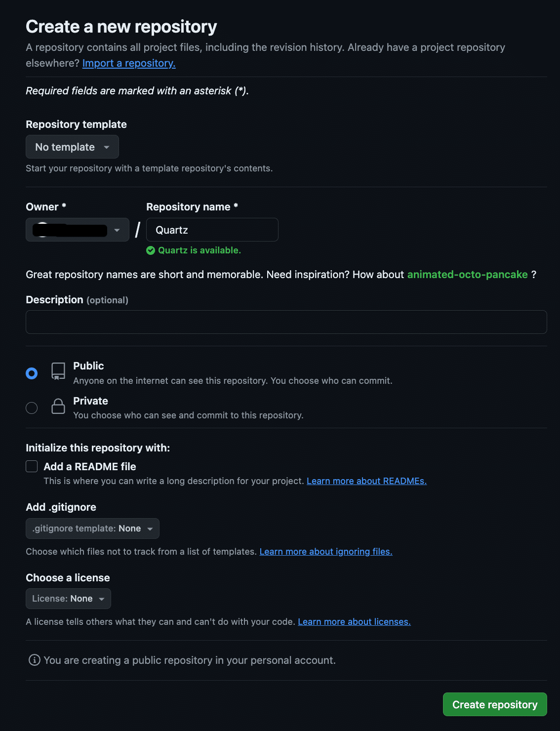
Task: Click the Create repository button
Action: (494, 704)
